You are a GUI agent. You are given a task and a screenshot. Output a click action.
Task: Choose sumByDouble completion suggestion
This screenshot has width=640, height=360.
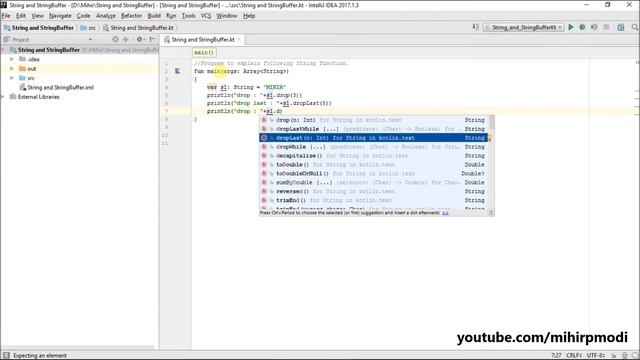click(x=374, y=182)
